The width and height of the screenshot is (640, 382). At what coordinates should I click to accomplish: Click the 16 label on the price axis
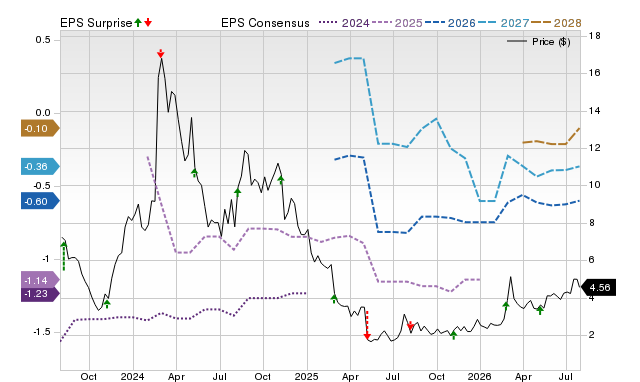595,73
